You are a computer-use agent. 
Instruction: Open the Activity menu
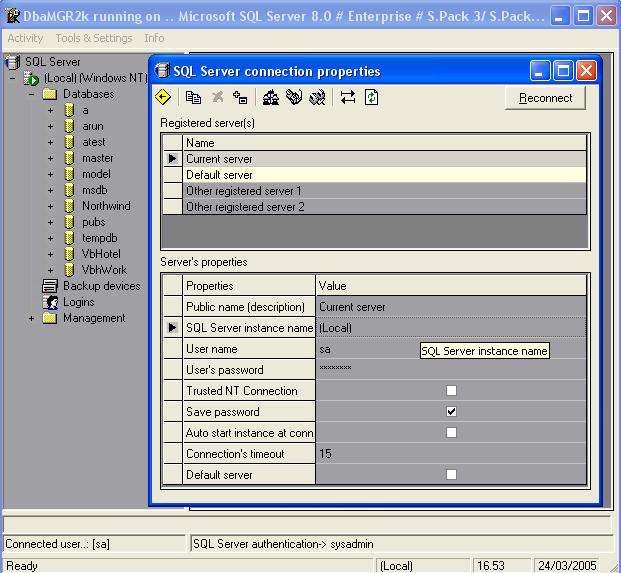[x=25, y=38]
